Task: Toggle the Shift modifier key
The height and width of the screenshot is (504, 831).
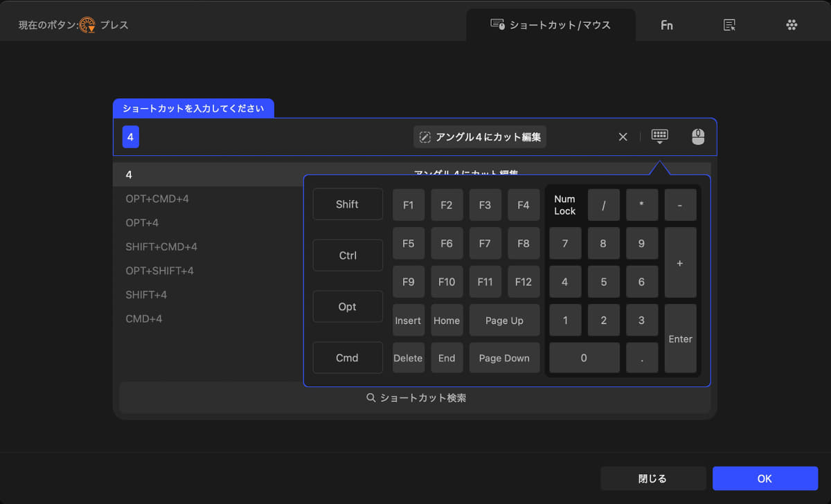Action: (348, 204)
